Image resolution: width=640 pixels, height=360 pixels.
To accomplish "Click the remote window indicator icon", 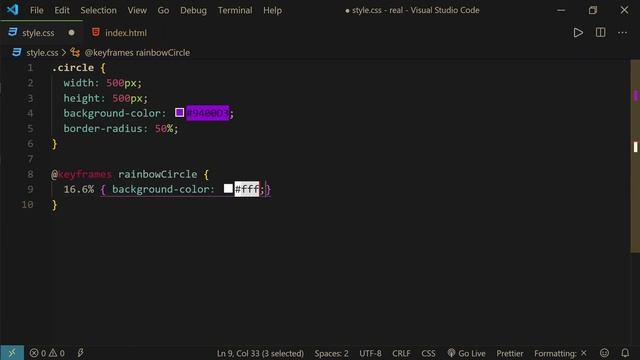I will point(12,353).
